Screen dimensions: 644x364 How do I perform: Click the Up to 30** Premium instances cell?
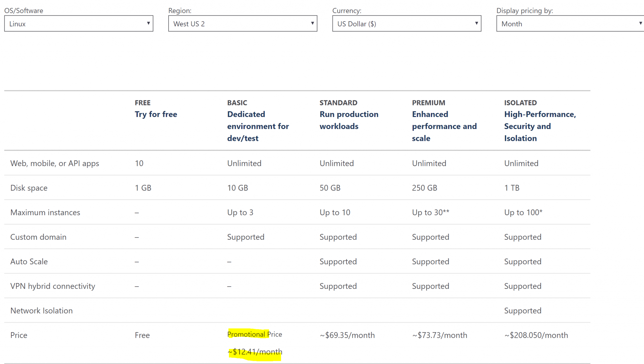coord(430,212)
